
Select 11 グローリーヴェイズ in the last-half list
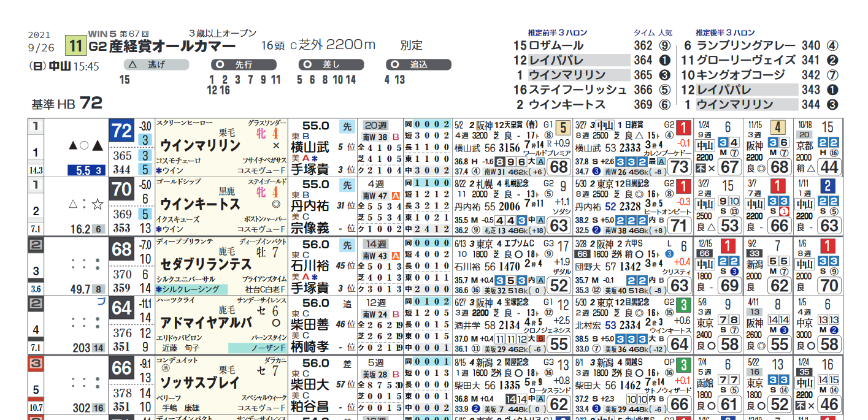739,60
